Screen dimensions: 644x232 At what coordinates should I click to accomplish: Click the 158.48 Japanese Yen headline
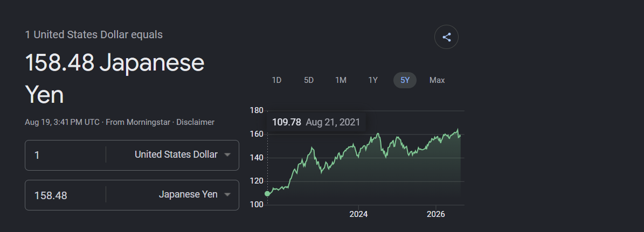click(115, 79)
